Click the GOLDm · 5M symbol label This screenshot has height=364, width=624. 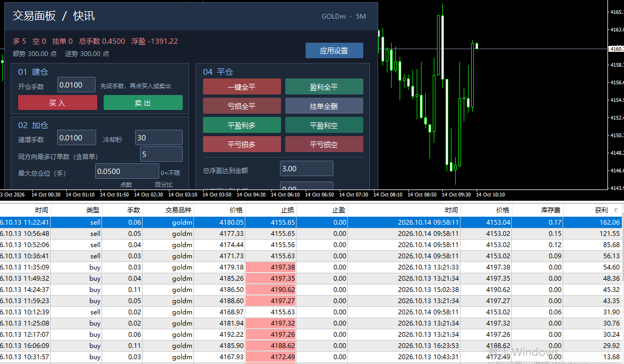[344, 17]
